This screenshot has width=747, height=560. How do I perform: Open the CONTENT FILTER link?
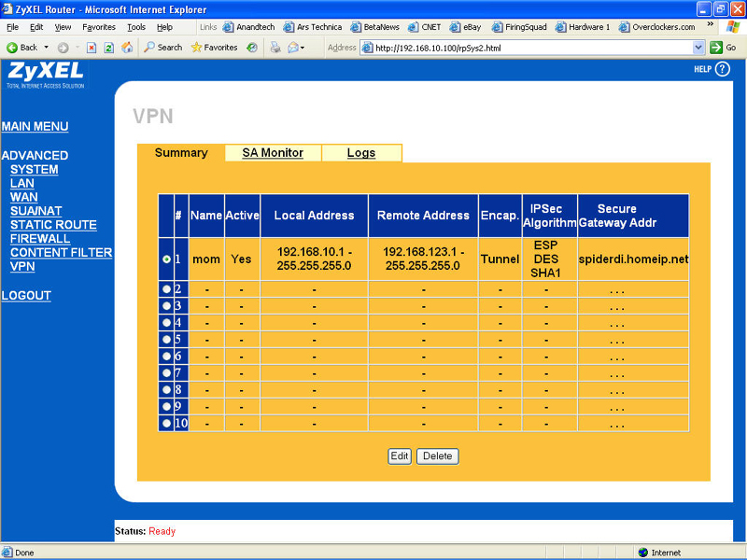[62, 252]
